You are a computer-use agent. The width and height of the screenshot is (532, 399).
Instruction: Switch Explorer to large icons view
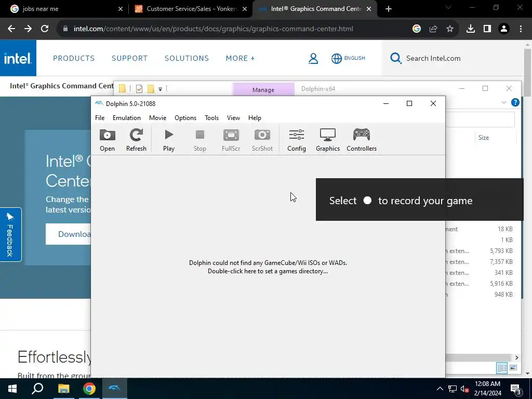(x=513, y=368)
